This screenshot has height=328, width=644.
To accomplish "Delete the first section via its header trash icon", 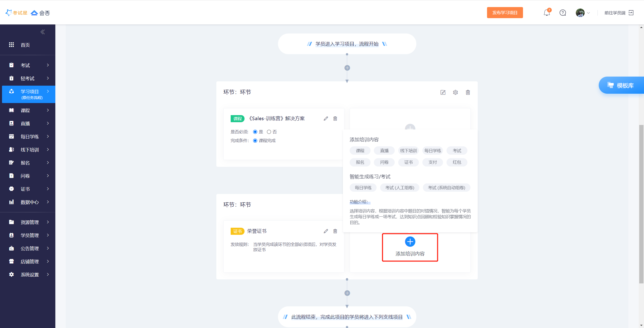I will point(468,92).
